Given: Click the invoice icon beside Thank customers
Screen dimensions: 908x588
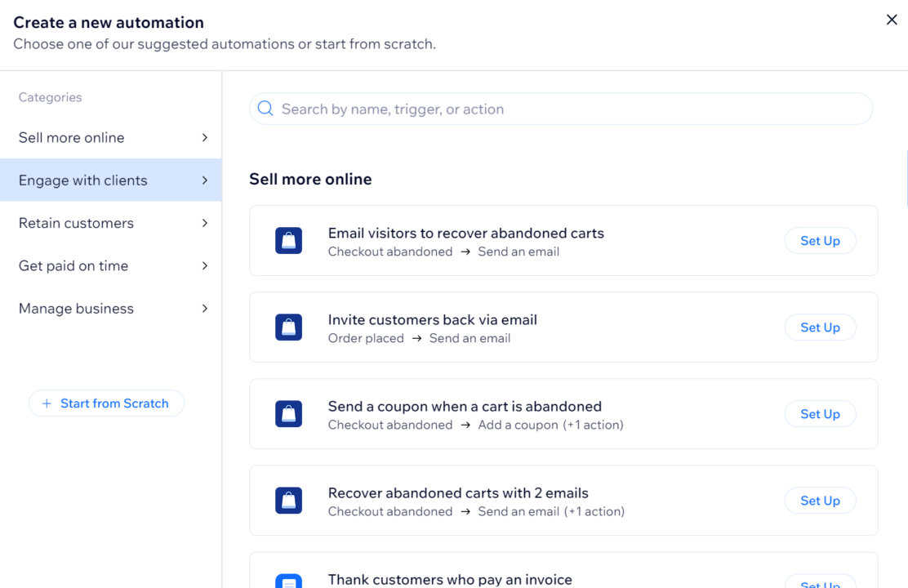Looking at the screenshot, I should [x=288, y=581].
